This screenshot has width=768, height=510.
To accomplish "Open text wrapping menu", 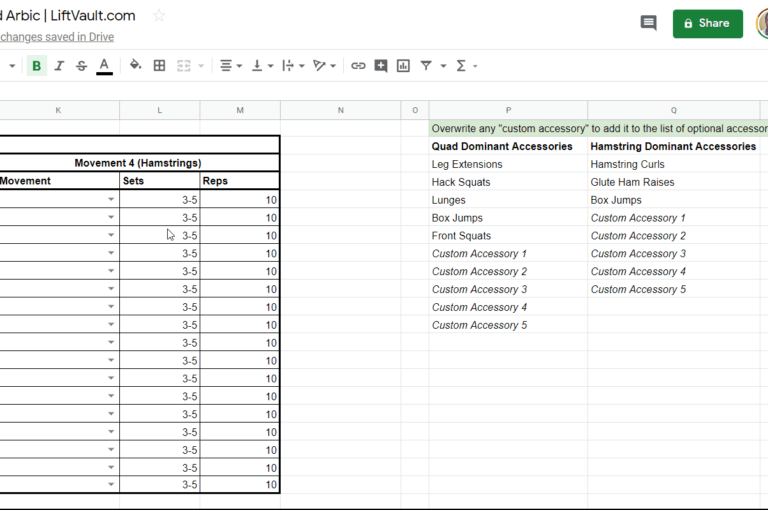I will point(293,66).
